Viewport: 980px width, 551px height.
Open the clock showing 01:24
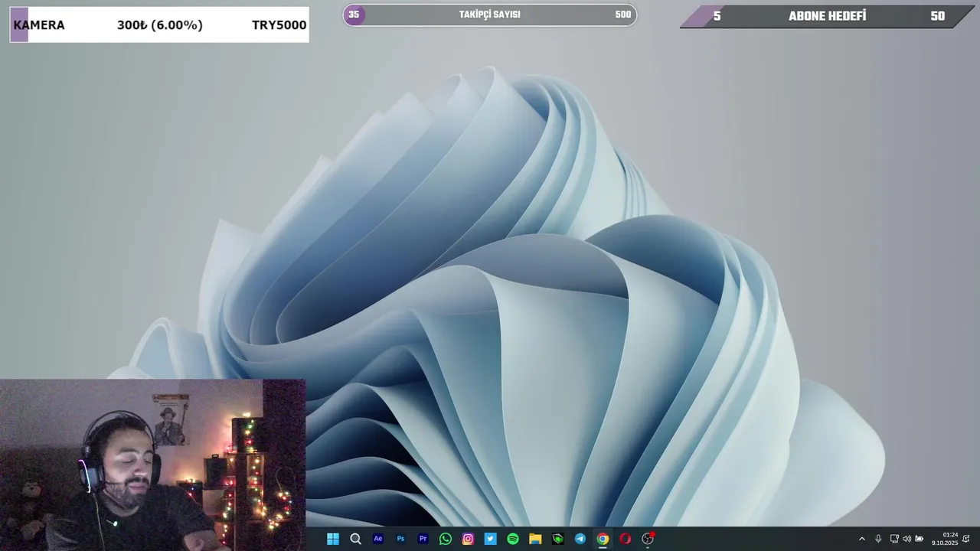point(946,539)
